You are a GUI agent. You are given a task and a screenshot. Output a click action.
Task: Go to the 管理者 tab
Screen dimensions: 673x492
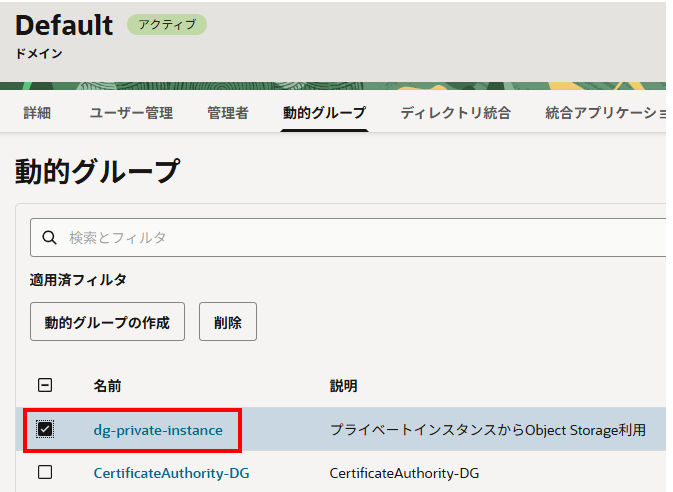[x=228, y=113]
